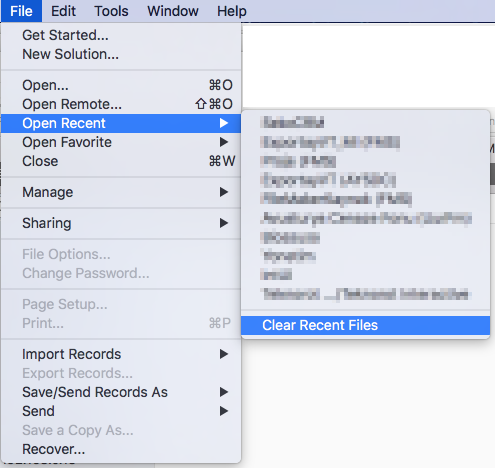Open the File menu in menu bar
The width and height of the screenshot is (495, 468).
coord(21,11)
